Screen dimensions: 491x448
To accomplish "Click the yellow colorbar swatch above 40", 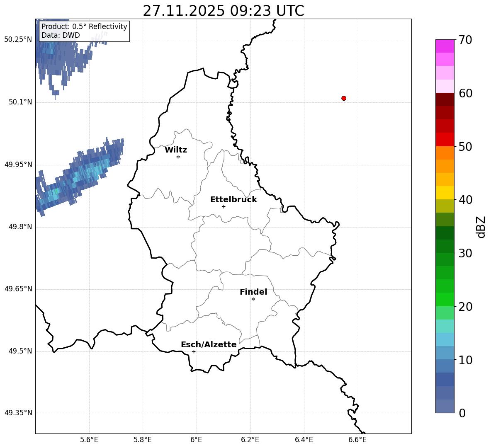I will [445, 193].
